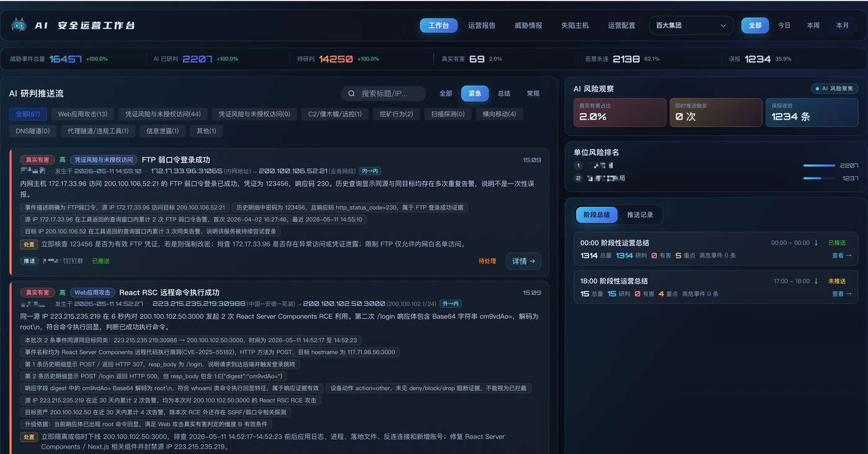This screenshot has width=868, height=454.
Task: Click the 处置 tag in the React RSC card
Action: pyautogui.click(x=29, y=437)
